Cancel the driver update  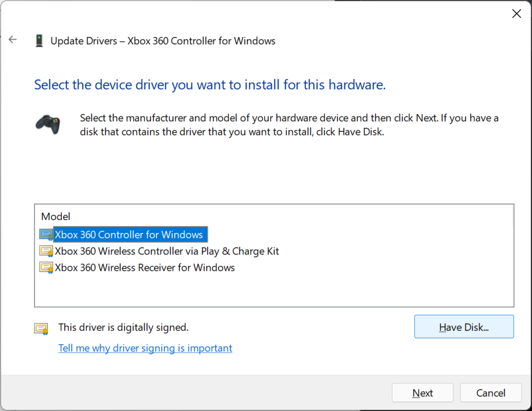tap(490, 393)
